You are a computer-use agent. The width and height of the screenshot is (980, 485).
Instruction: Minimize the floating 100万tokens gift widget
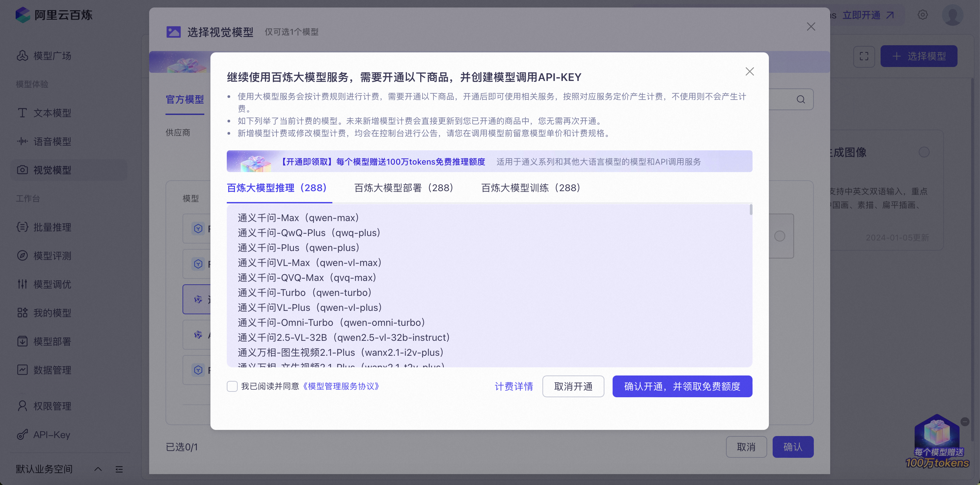coord(965,421)
